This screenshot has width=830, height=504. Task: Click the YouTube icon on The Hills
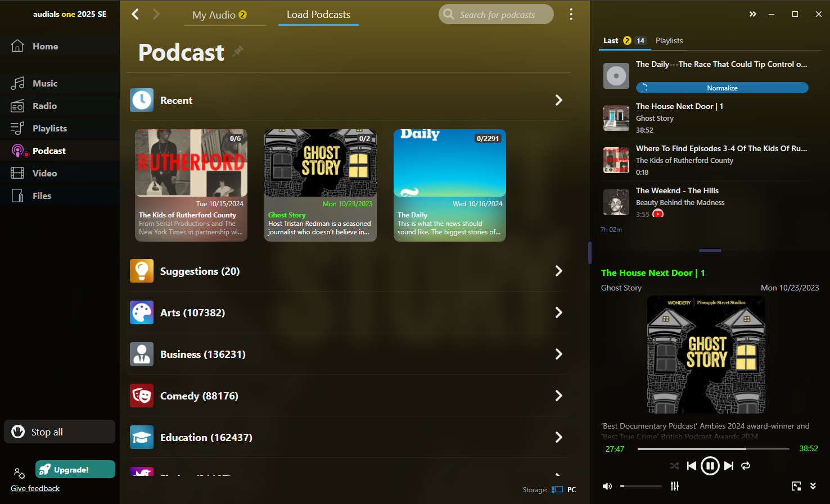(x=658, y=214)
